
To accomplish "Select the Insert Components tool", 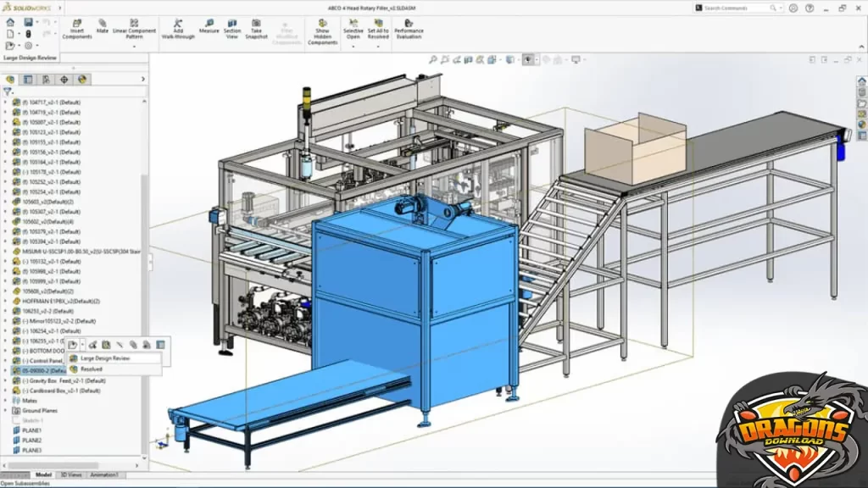I will click(x=77, y=28).
